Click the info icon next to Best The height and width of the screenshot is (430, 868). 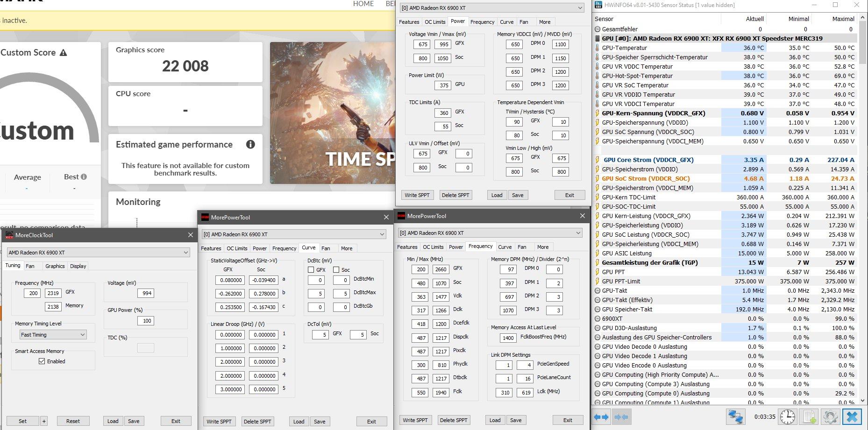coord(84,177)
